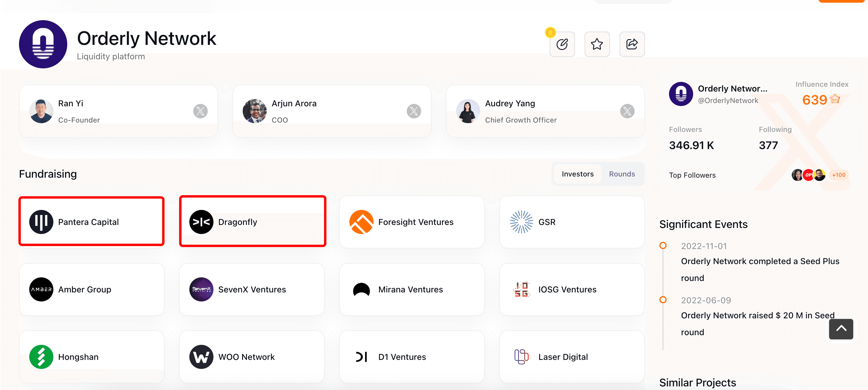Open the Foresight Ventures investor name
Screen dimensions: 868x390
coord(416,222)
